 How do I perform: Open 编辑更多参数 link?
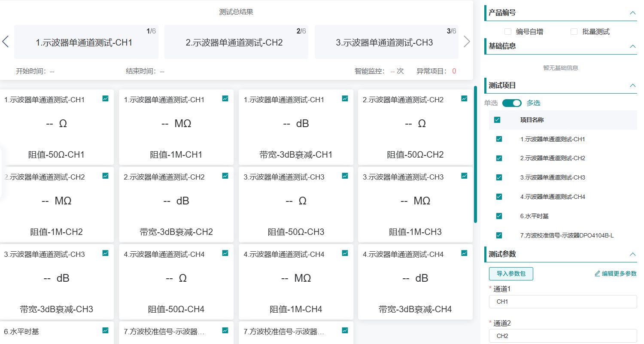coord(615,274)
